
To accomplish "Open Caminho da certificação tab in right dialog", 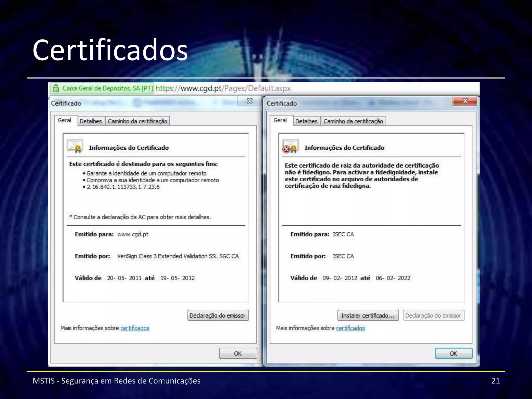I will pos(353,121).
